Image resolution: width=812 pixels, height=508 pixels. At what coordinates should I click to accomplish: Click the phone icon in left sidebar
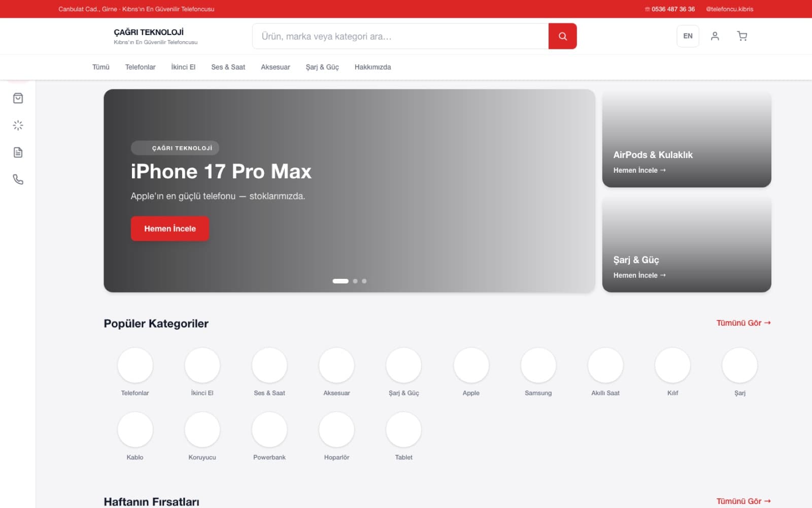(18, 179)
